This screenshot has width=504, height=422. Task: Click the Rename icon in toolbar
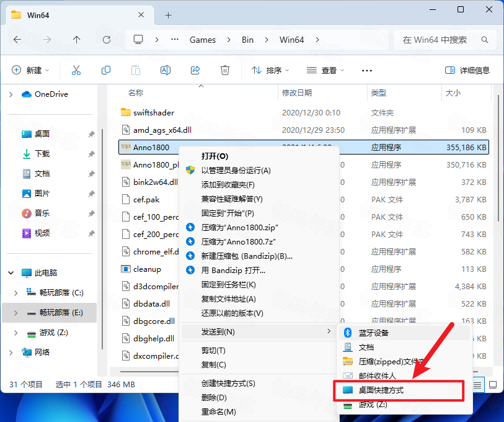pos(166,70)
